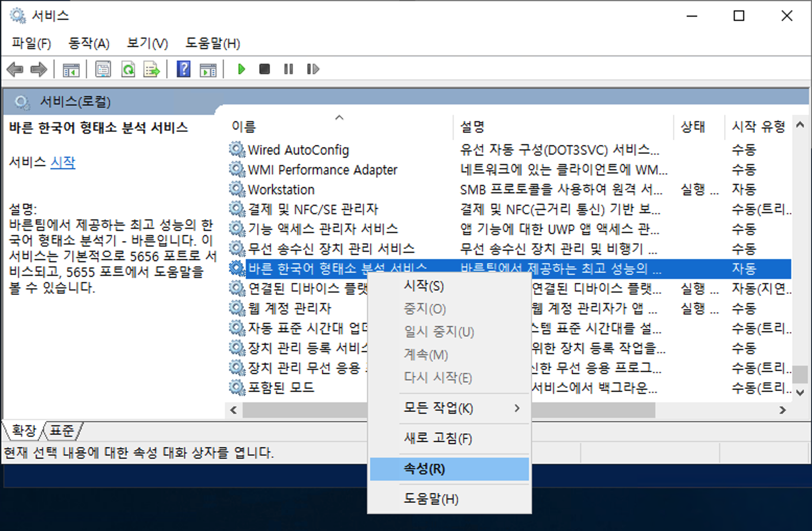Pause the service via the toolbar pause icon
Viewport: 812px width, 531px height.
click(x=288, y=69)
